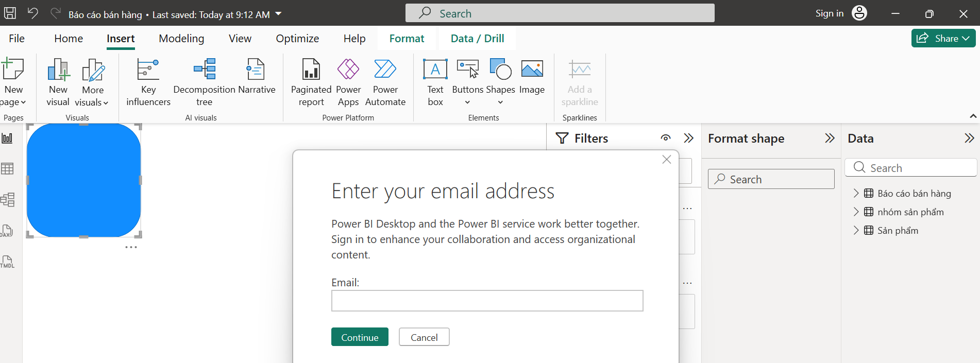Click the Sign in link
The image size is (980, 363).
click(829, 13)
